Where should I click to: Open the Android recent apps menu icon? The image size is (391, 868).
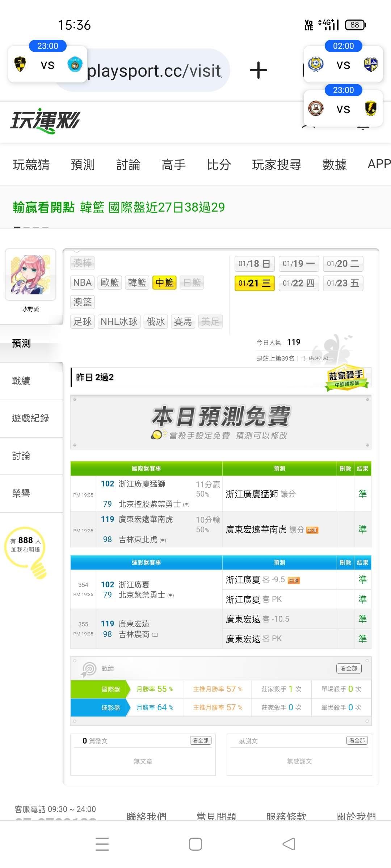point(102,844)
